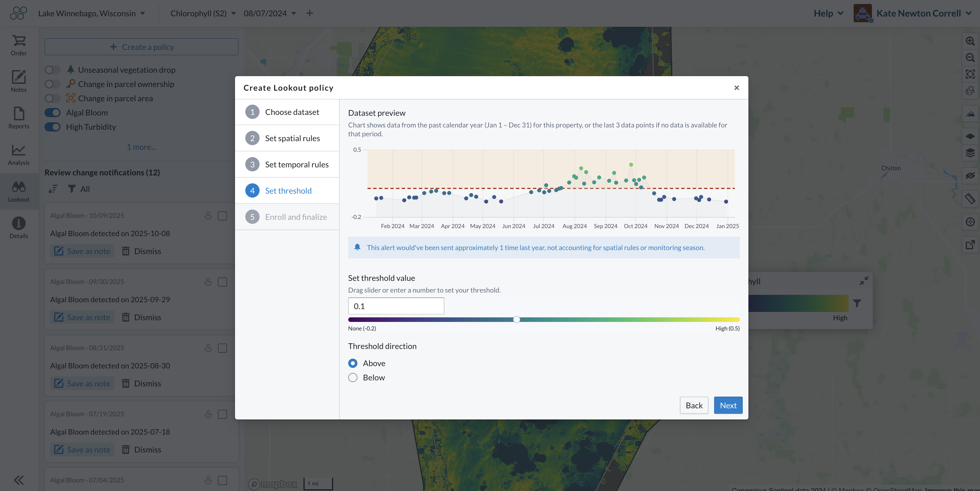Click the zoom in map icon
Image resolution: width=980 pixels, height=491 pixels.
coord(970,41)
